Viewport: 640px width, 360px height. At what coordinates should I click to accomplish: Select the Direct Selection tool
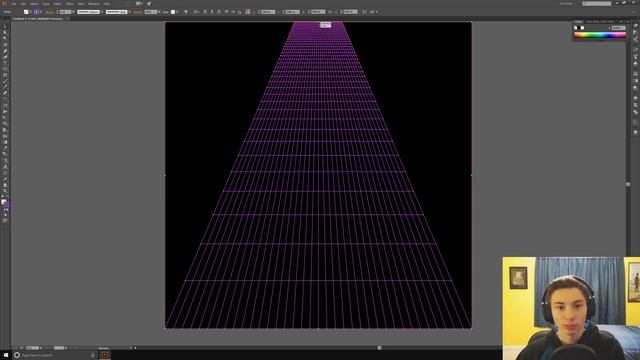pyautogui.click(x=5, y=33)
